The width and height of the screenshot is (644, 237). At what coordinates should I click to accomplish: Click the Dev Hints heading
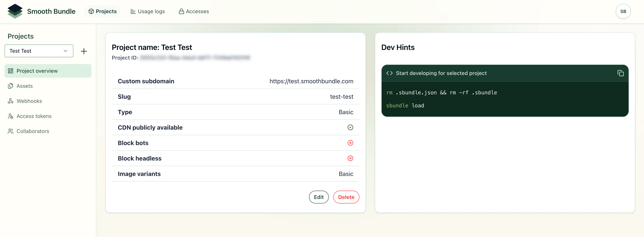398,47
